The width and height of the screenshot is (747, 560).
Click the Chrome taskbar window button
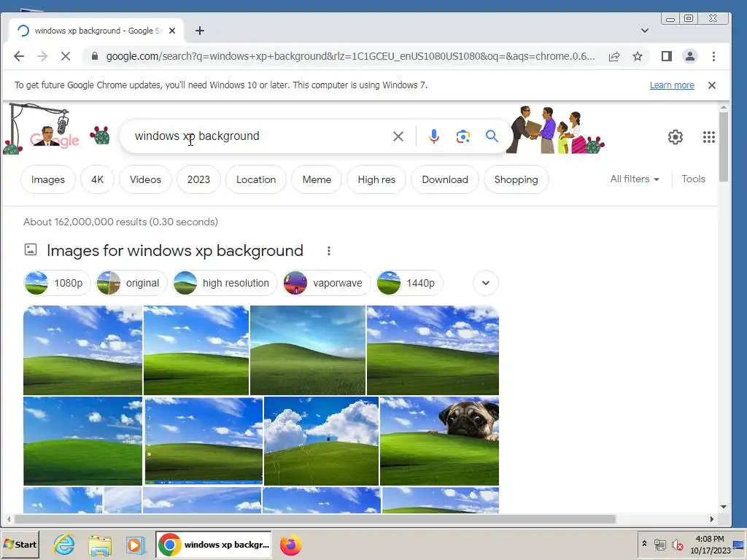(x=214, y=544)
